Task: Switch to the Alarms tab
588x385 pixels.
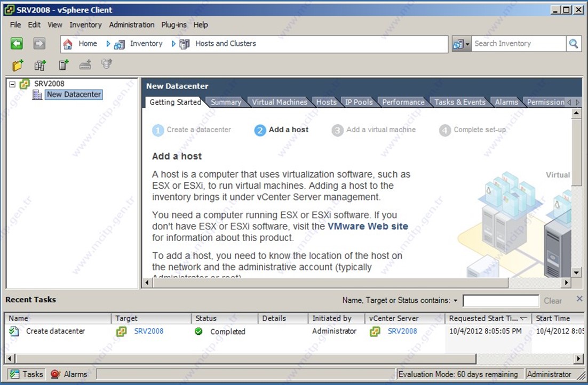Action: tap(506, 102)
